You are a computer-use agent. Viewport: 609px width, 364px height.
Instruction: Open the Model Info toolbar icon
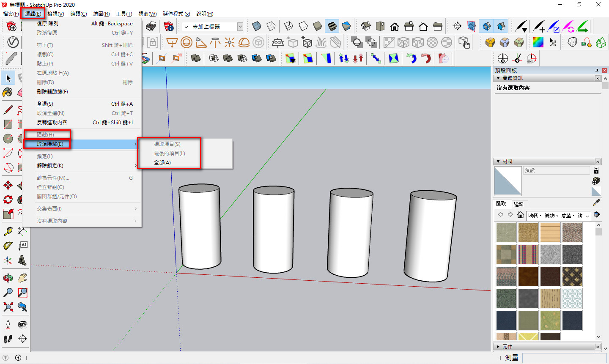pyautogui.click(x=169, y=27)
